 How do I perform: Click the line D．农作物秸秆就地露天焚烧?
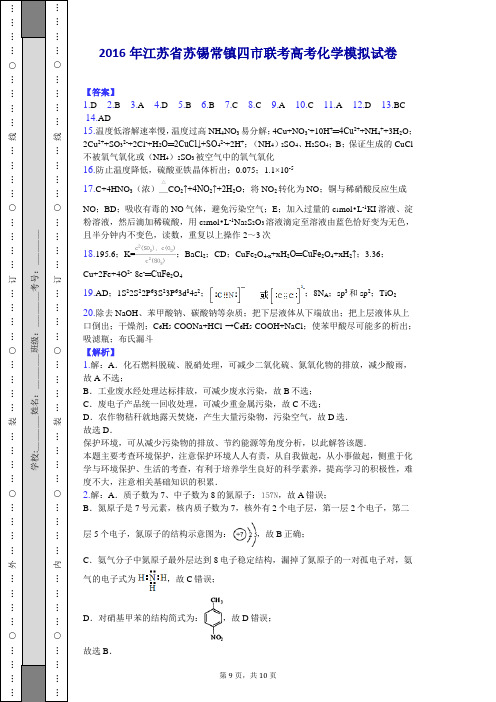[216, 417]
